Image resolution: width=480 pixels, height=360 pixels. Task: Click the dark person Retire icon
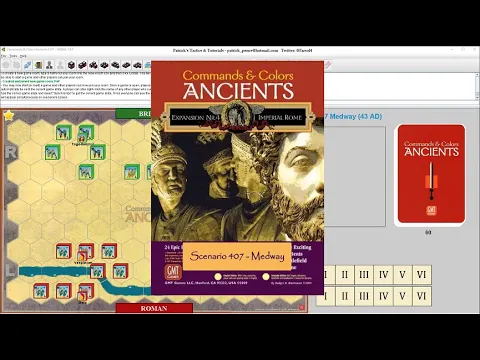pos(49,65)
